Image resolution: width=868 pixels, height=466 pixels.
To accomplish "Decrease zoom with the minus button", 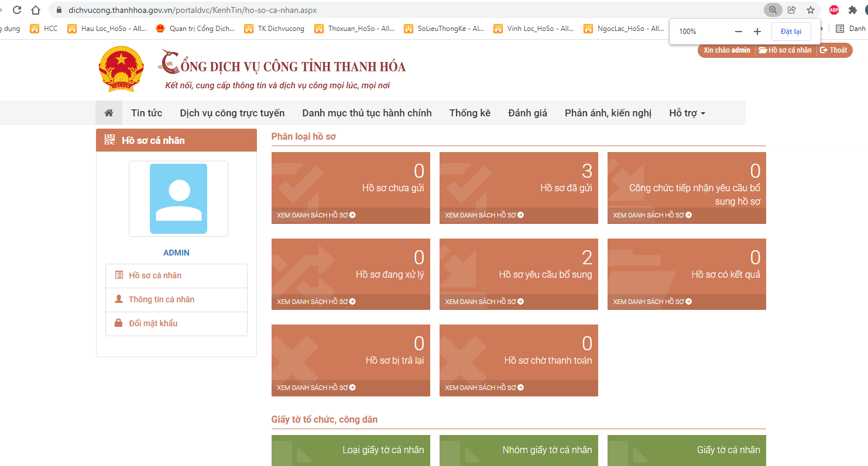I will point(739,32).
